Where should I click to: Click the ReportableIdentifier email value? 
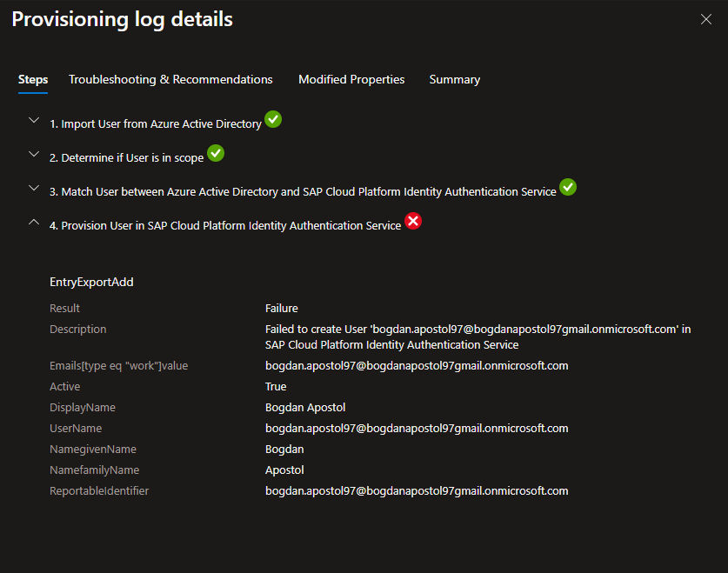pyautogui.click(x=417, y=491)
